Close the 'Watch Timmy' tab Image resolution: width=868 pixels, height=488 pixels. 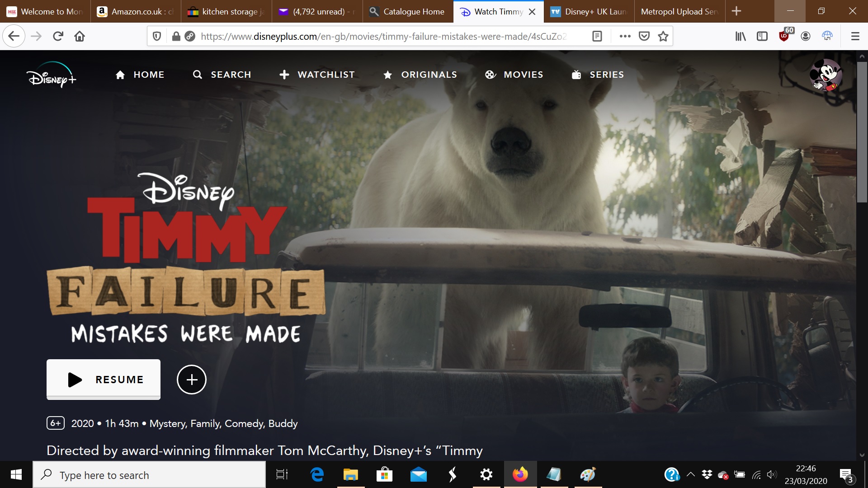pyautogui.click(x=532, y=12)
